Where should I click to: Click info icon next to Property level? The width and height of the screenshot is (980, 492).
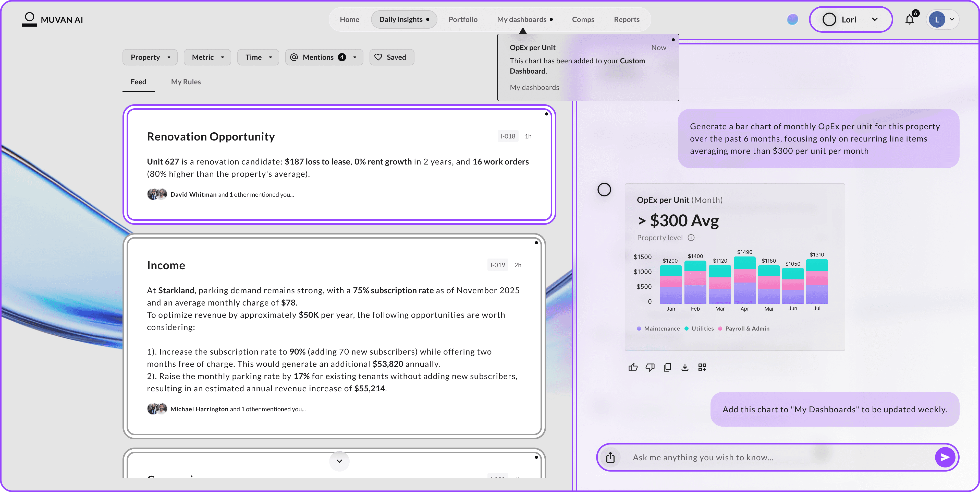[691, 238]
